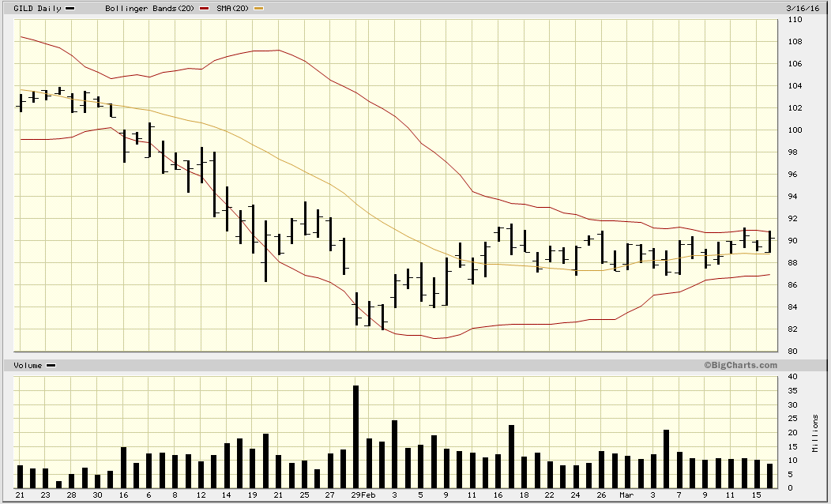Image resolution: width=831 pixels, height=504 pixels.
Task: Click the 88 price axis label
Action: pos(793,263)
